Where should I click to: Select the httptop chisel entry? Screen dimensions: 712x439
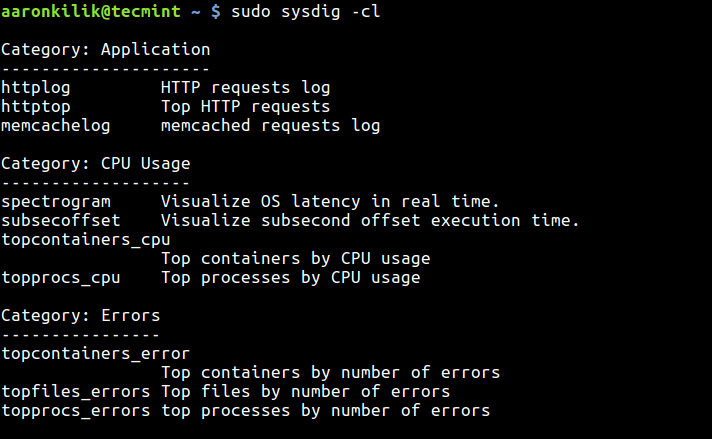[x=37, y=107]
